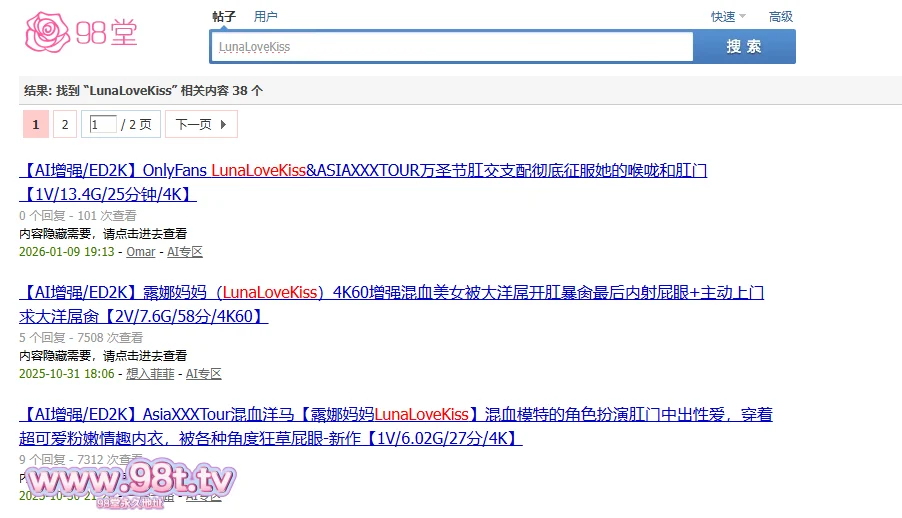
Task: Select page 1 in the pagination
Action: pyautogui.click(x=35, y=125)
